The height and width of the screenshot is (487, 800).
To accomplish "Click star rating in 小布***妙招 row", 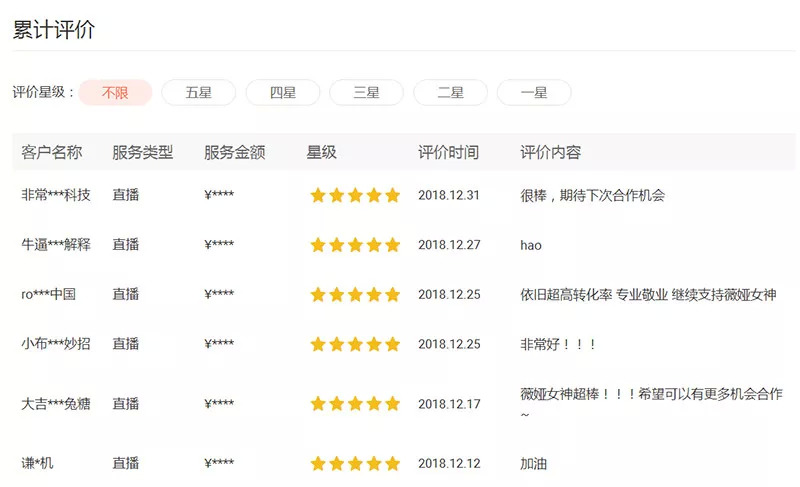I will [355, 344].
